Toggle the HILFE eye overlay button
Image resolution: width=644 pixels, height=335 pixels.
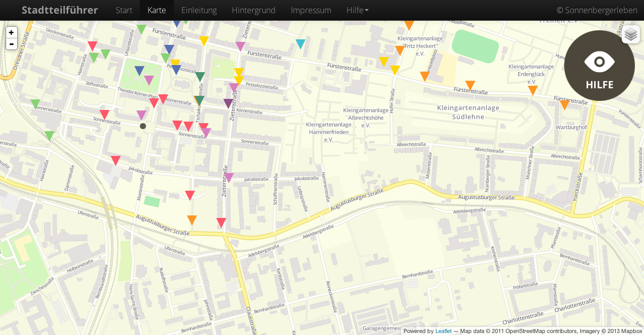(x=599, y=66)
